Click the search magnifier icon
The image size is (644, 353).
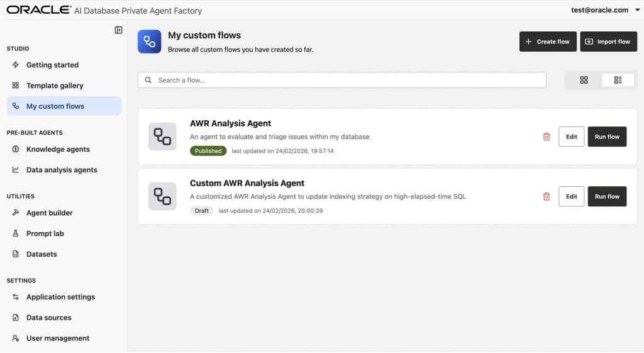point(148,80)
